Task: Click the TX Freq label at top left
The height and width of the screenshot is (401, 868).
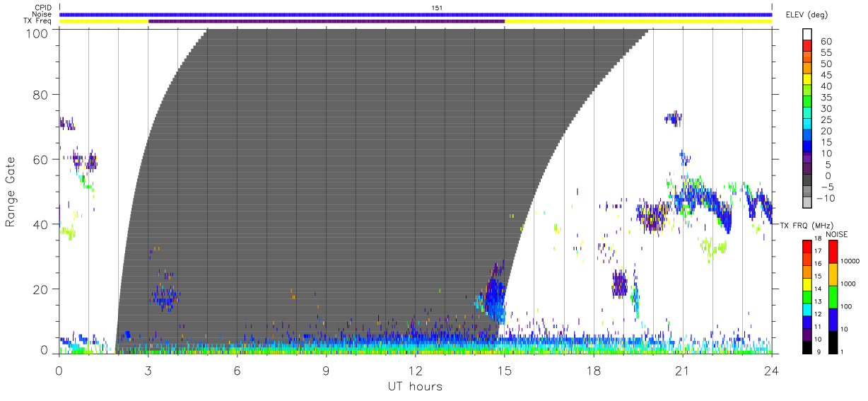Action: tap(37, 21)
